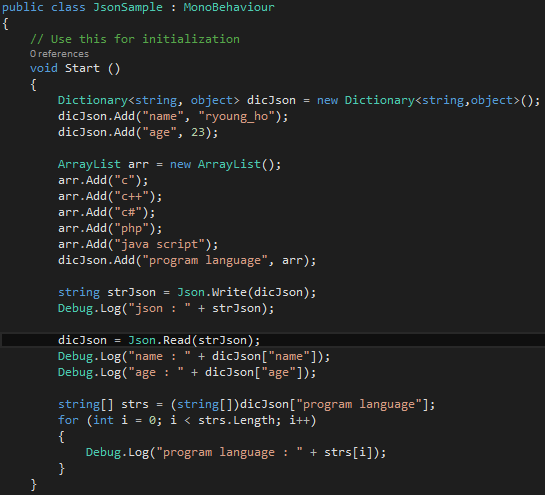
Task: Click the line 'ArrayList arr = new ArrayList();'
Action: pyautogui.click(x=169, y=164)
